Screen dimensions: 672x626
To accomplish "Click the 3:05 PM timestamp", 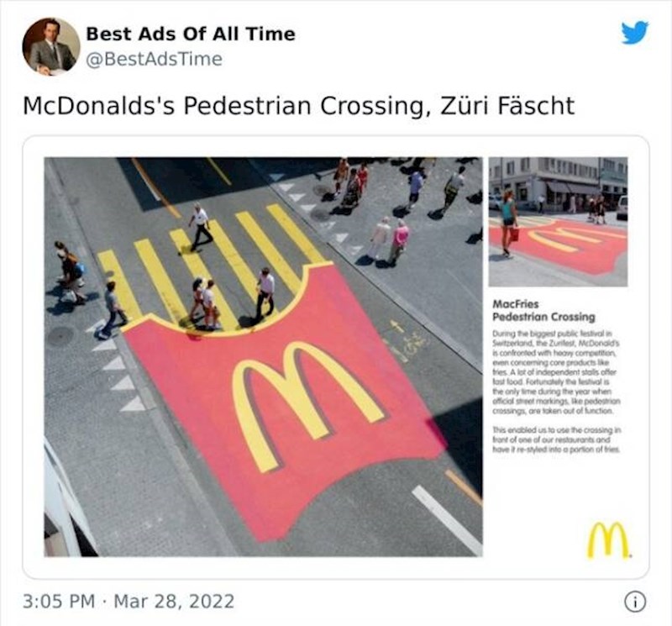I will click(x=59, y=601).
